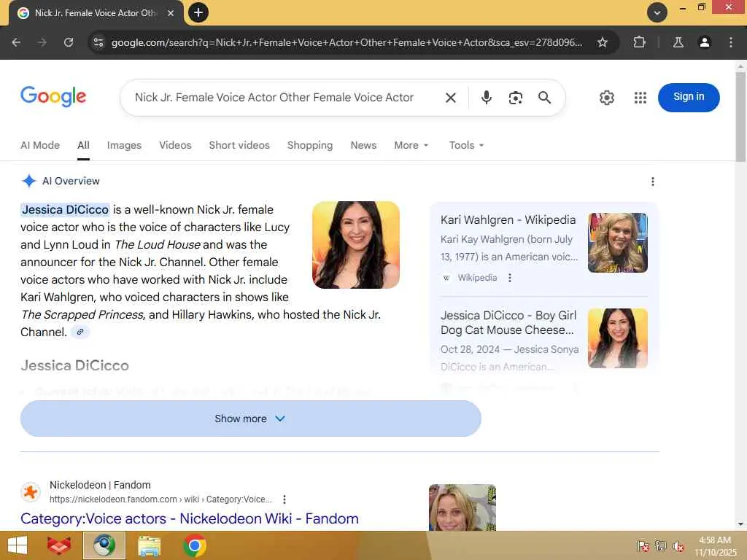Sign in to Google account
This screenshot has height=560, width=747.
[689, 97]
